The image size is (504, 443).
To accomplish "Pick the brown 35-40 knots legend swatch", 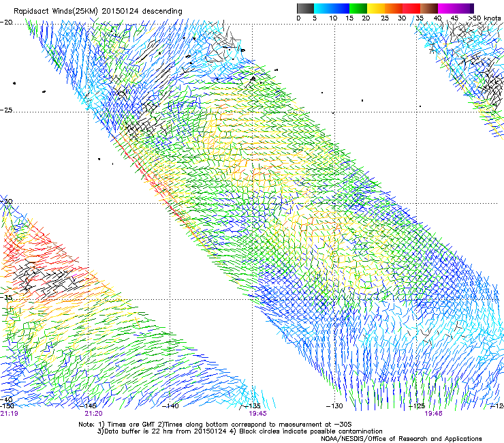I will point(429,9).
